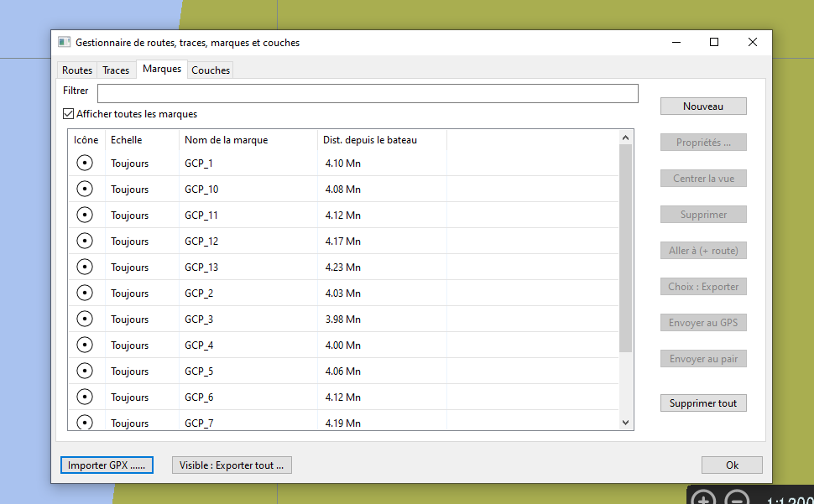
Task: Click the circle icon next to GCP_7
Action: coord(84,422)
